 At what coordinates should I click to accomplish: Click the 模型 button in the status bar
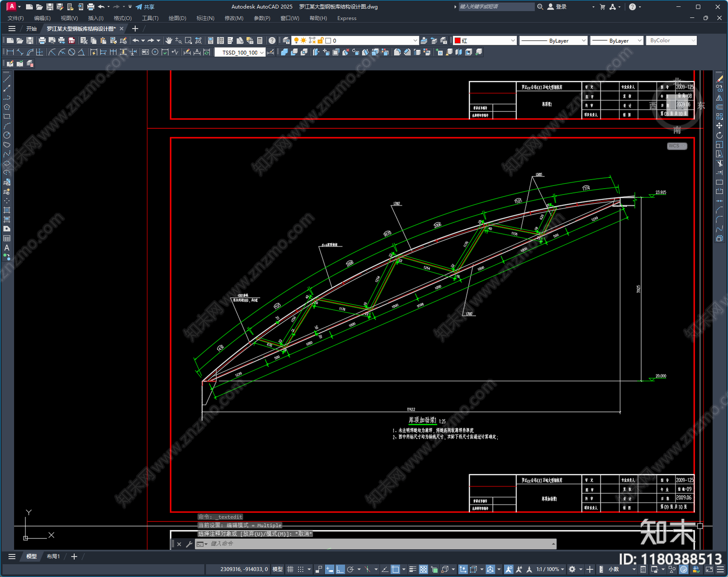pyautogui.click(x=278, y=569)
